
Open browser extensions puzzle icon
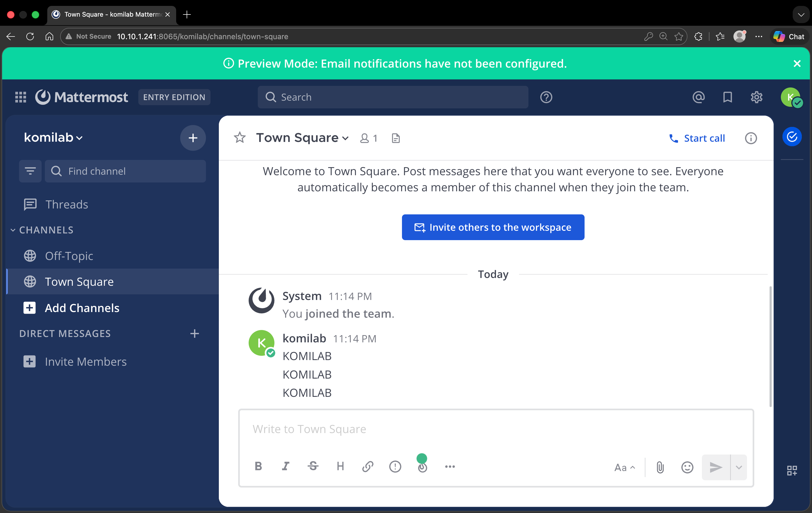coord(698,36)
